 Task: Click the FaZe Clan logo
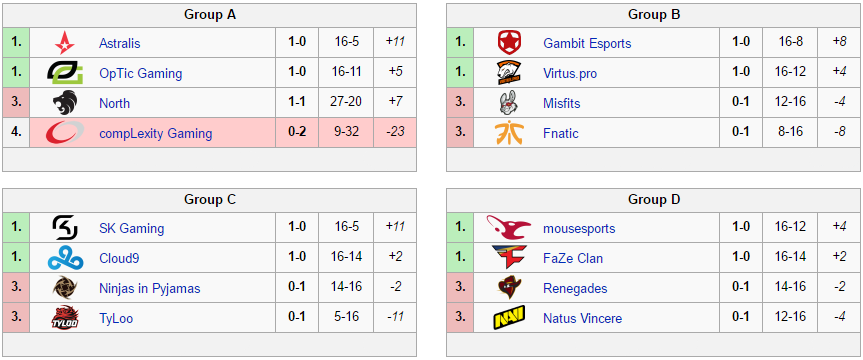click(x=509, y=258)
